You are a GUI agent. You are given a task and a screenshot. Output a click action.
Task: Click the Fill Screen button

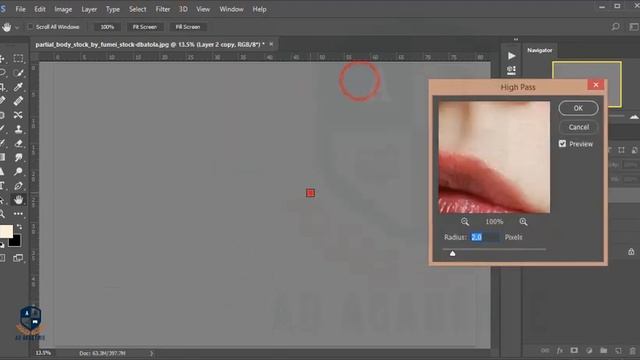[x=188, y=27]
